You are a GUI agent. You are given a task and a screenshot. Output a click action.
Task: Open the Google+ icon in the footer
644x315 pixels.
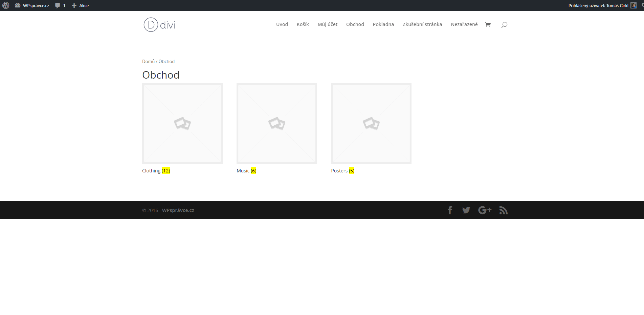click(x=485, y=210)
